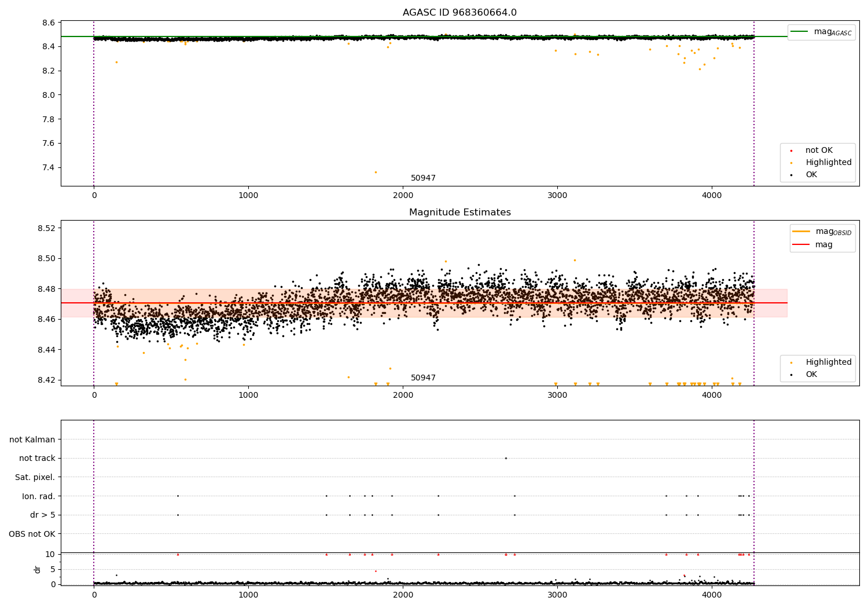The height and width of the screenshot is (608, 868).
Task: Click the '7.6' y-axis tick label
Action: (x=49, y=144)
